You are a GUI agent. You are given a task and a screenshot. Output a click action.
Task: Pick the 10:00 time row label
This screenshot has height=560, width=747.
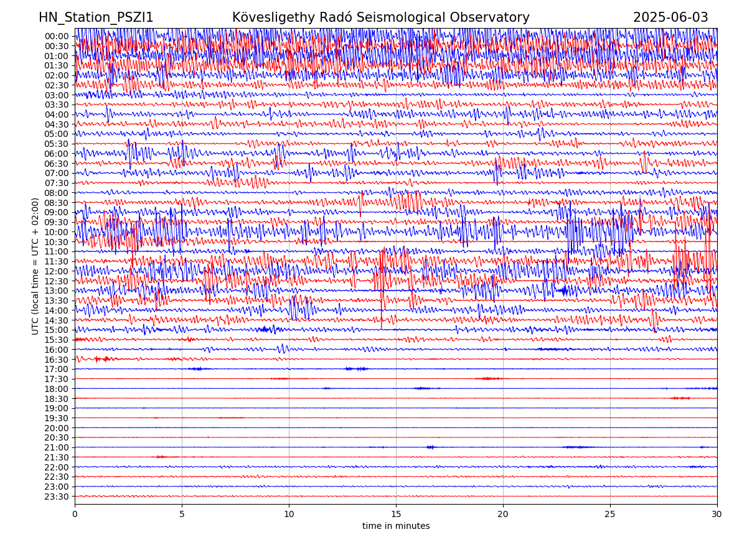pos(56,232)
